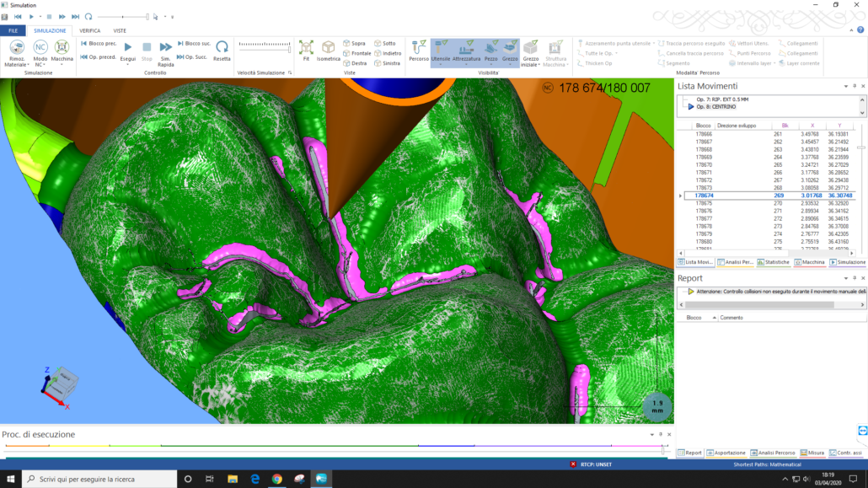Click the Op. Succ. next operation icon
The width and height of the screenshot is (868, 488).
[191, 56]
